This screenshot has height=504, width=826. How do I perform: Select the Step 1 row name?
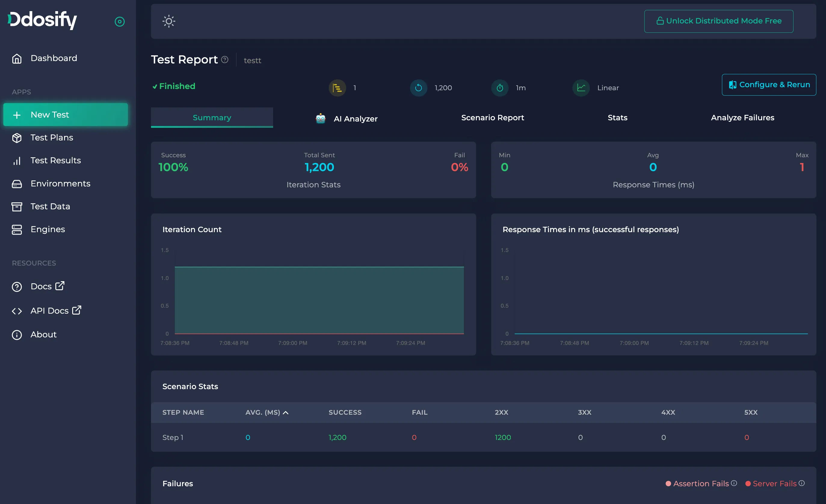tap(173, 437)
